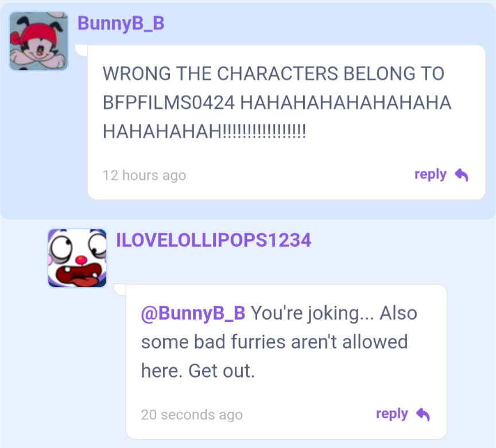Click the speech bubble tail of the reply comment
This screenshot has width=496, height=448.
(120, 290)
